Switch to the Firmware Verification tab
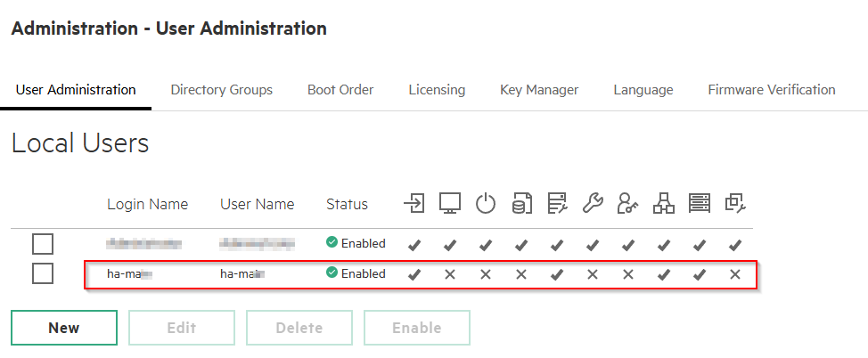 coord(771,90)
